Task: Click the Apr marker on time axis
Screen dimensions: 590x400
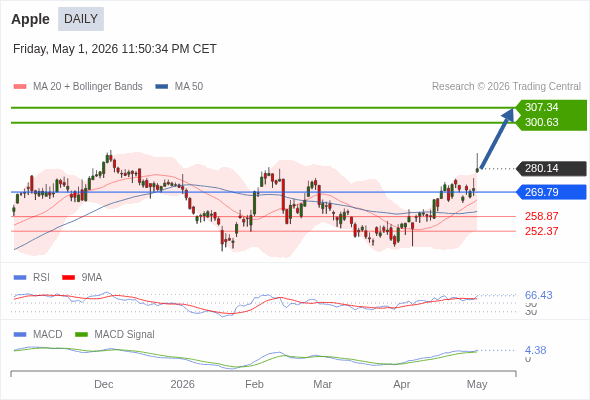Action: click(x=401, y=384)
